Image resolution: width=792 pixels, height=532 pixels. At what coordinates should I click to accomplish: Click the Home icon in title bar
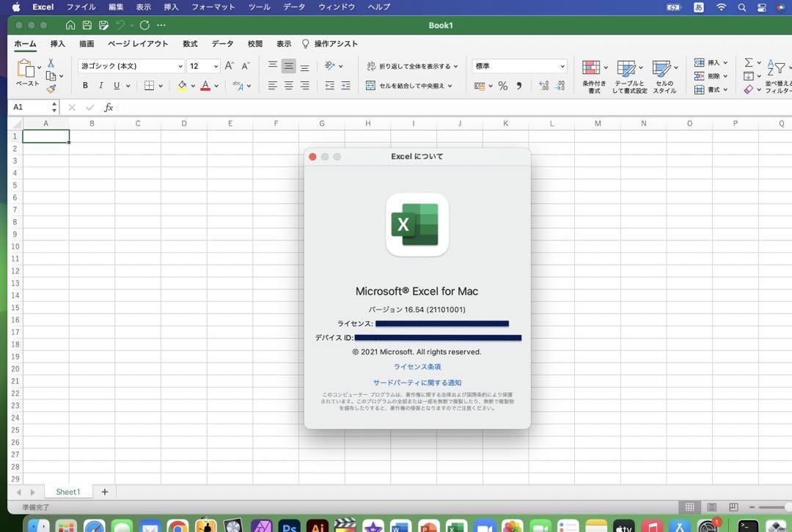pyautogui.click(x=70, y=25)
